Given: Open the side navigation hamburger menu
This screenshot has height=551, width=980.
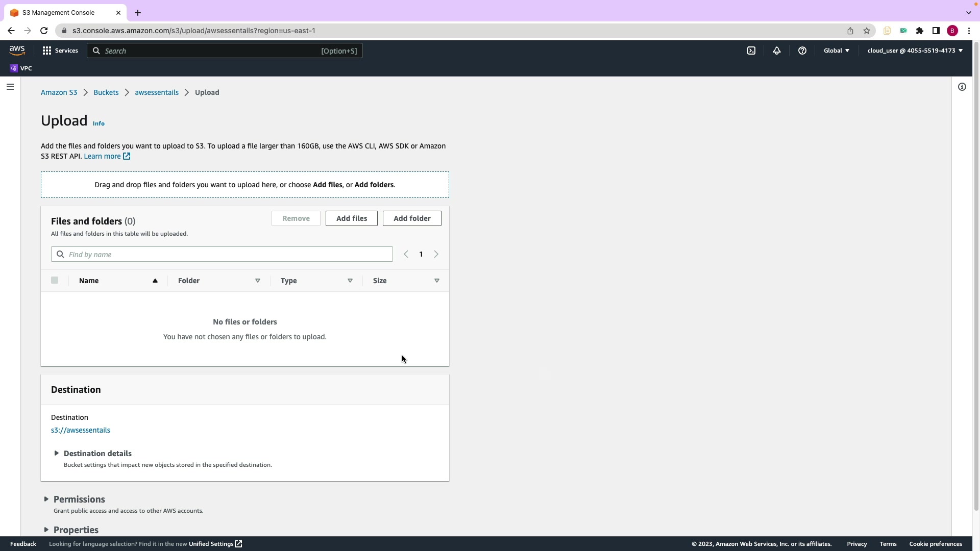Looking at the screenshot, I should (10, 87).
